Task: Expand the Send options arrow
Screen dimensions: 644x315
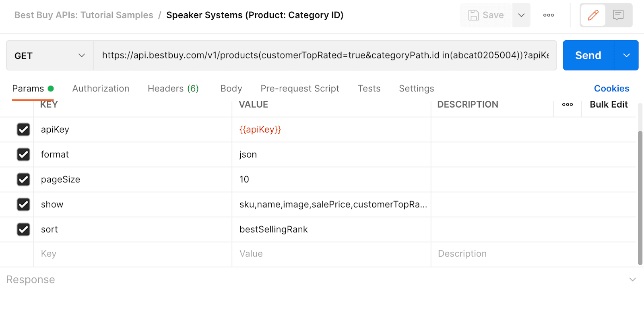Action: (x=627, y=56)
